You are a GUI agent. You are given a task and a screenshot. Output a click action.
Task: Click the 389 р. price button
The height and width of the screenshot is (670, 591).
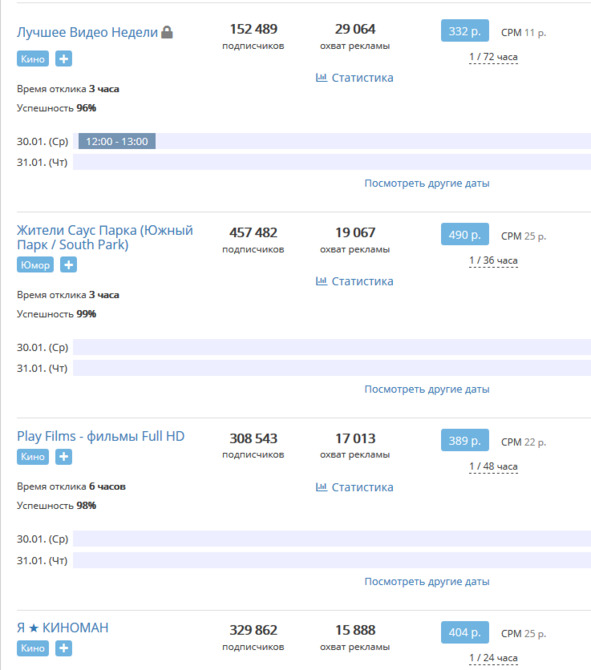pos(465,440)
